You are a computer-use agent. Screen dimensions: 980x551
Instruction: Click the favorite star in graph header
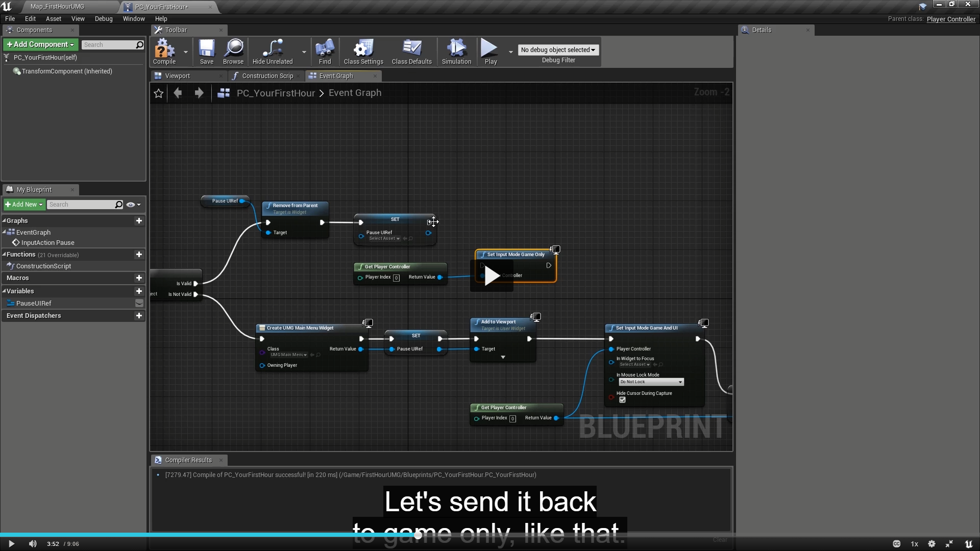[x=159, y=93]
